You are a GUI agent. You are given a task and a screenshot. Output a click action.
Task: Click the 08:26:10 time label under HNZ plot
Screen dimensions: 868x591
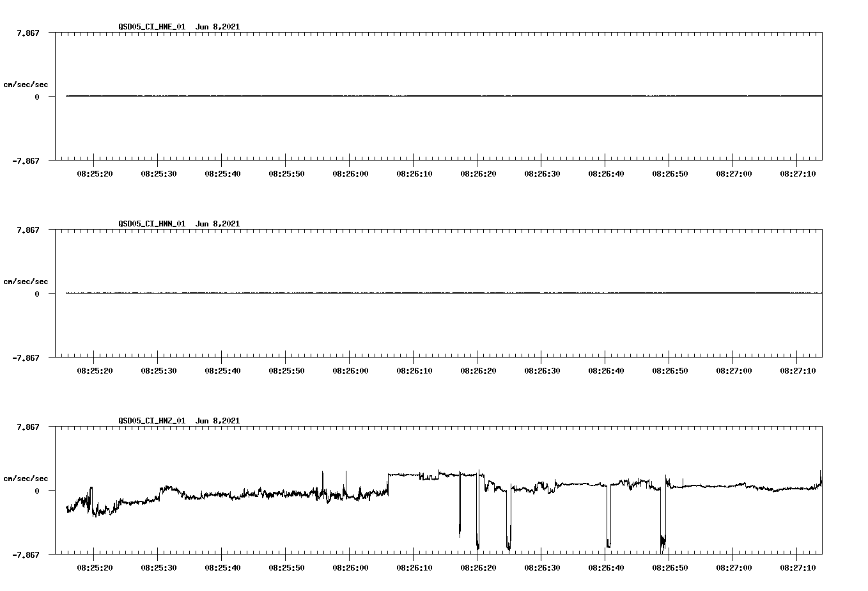[x=414, y=568]
